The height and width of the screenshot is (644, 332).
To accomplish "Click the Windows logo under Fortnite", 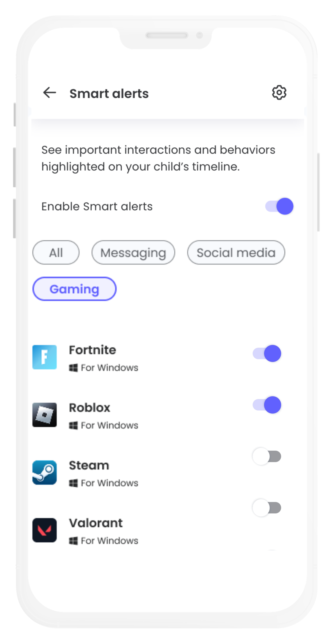I will (73, 368).
